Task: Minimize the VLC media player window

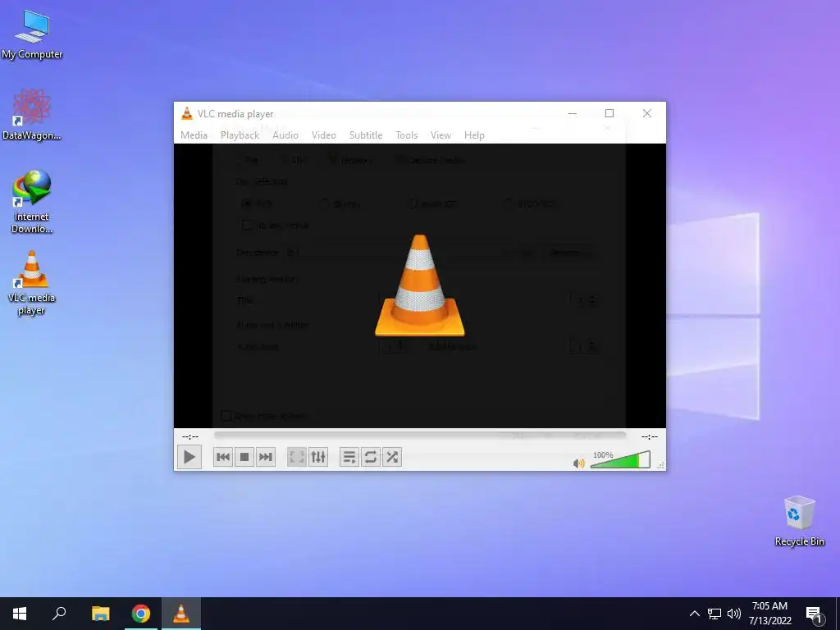Action: (x=572, y=113)
